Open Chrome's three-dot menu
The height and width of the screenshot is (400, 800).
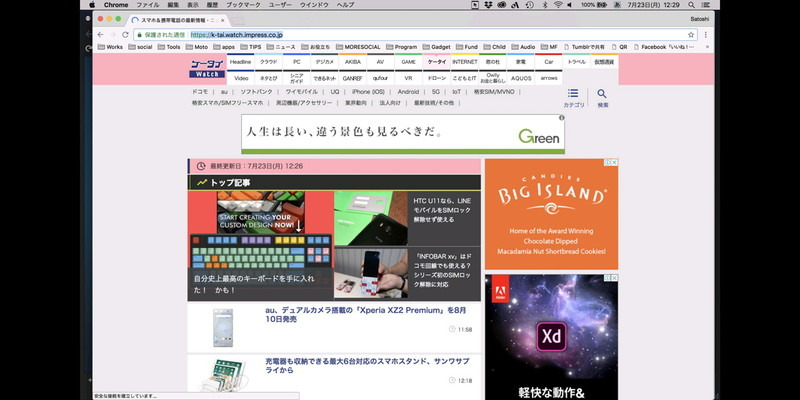[x=706, y=35]
